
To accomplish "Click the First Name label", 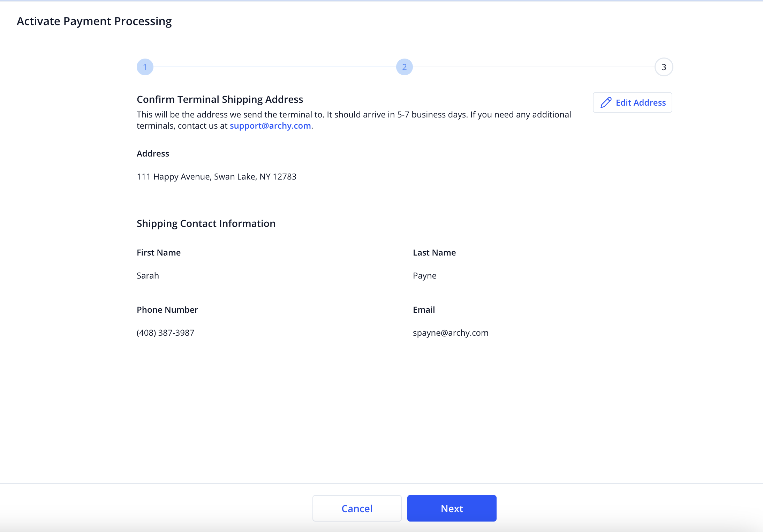I will (x=159, y=252).
